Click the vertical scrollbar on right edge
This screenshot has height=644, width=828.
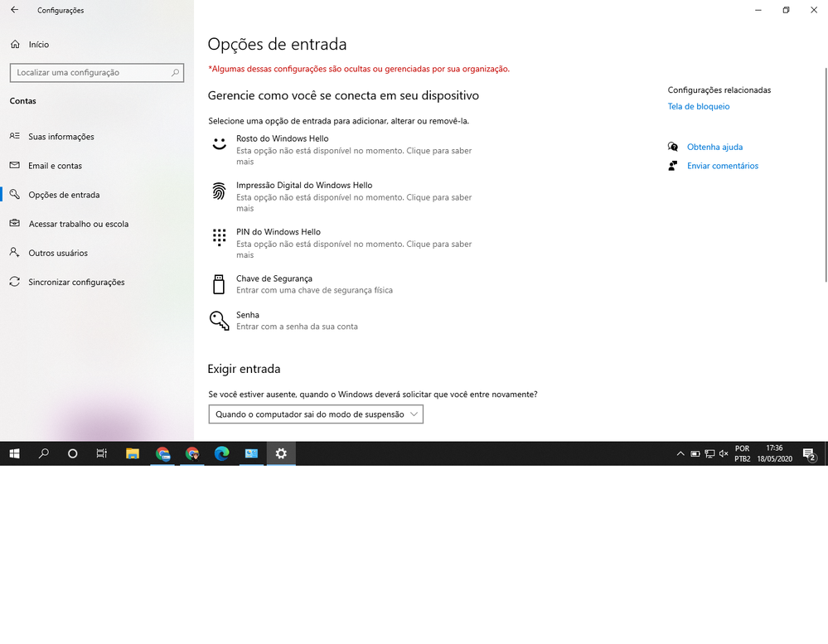tap(826, 174)
